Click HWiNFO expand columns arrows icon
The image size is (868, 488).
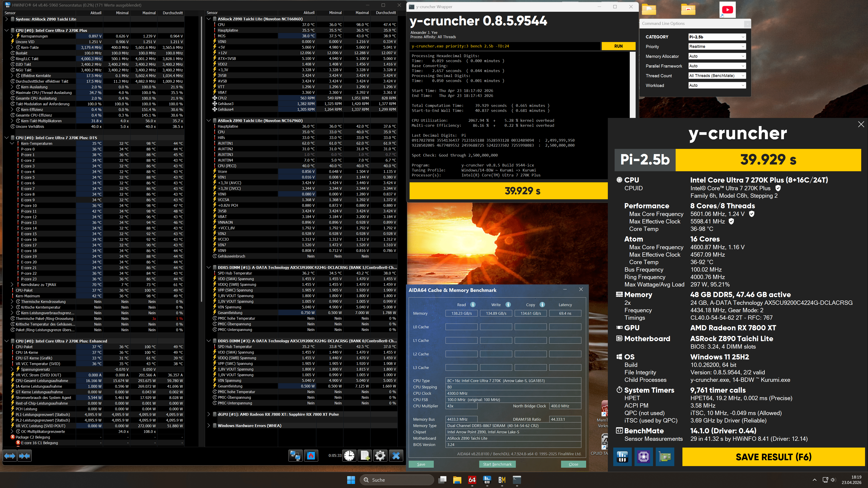click(x=9, y=456)
